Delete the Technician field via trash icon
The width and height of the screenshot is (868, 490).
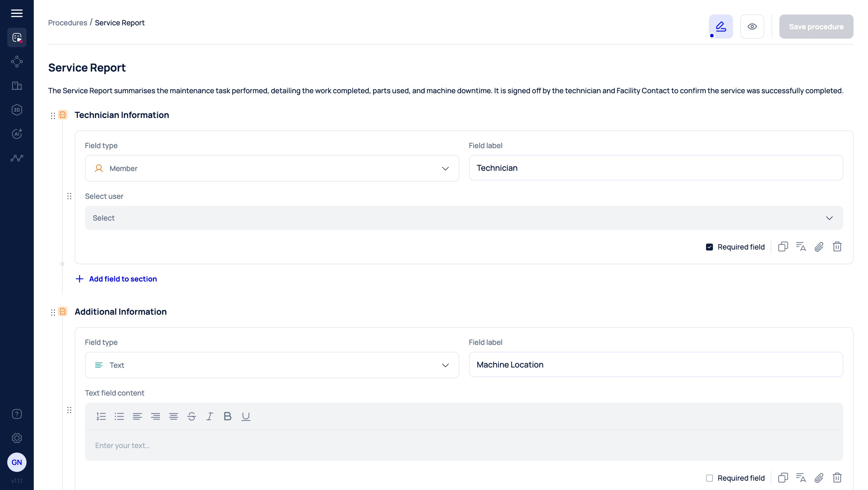837,247
